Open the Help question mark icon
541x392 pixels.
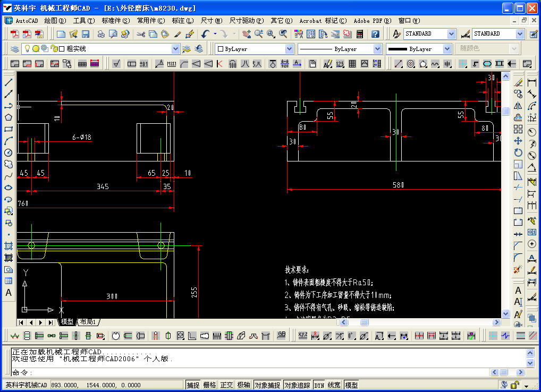(x=375, y=34)
